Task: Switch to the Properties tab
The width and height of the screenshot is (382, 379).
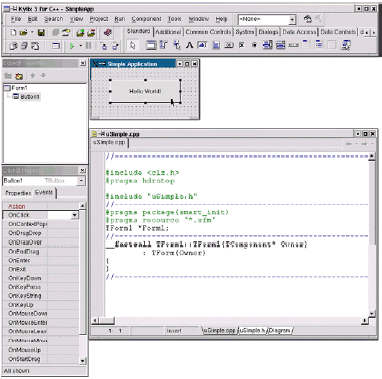Action: 18,193
